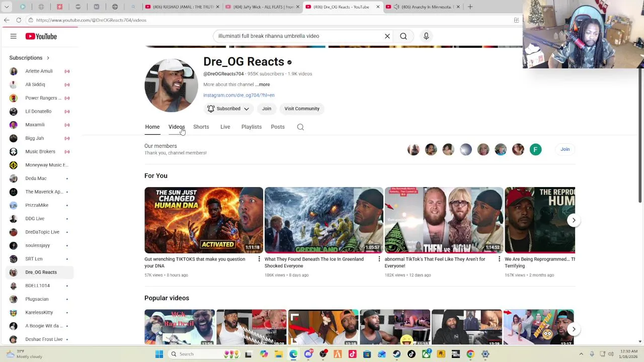
Task: Switch to the Live channel tab
Action: pos(225,127)
